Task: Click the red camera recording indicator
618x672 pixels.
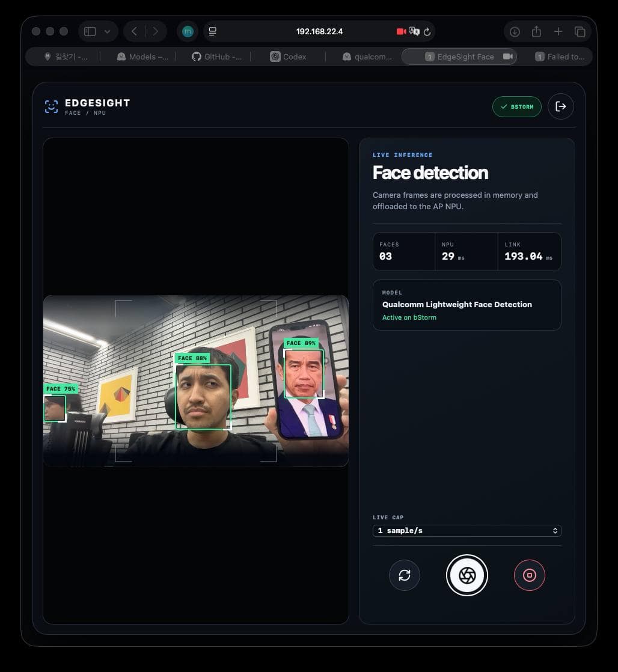Action: [x=401, y=31]
